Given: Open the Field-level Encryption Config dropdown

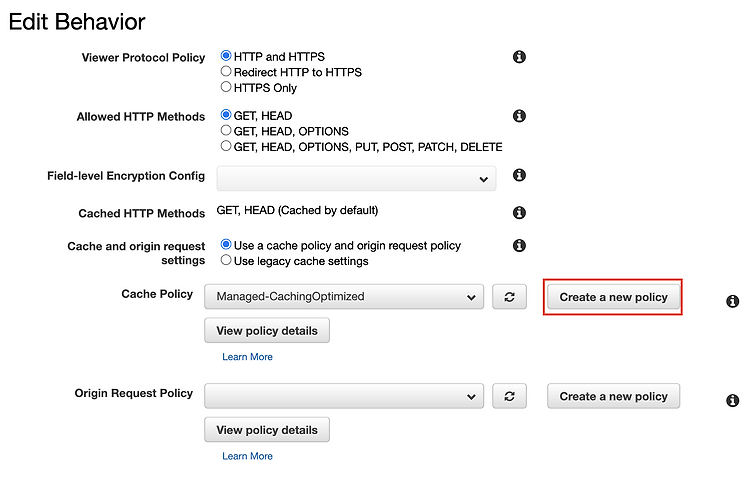Looking at the screenshot, I should [356, 178].
